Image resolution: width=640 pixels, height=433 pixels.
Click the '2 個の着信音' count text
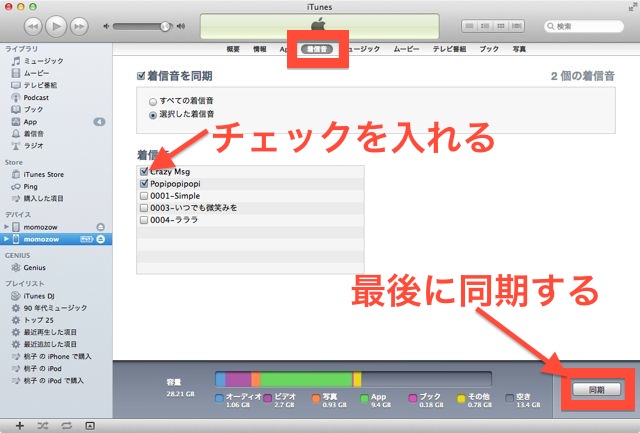582,76
